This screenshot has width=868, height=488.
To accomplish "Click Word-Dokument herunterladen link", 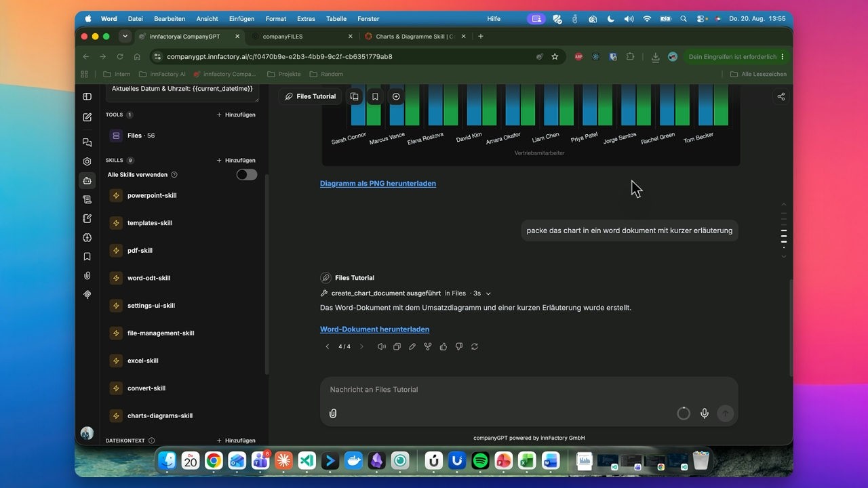I will point(375,329).
